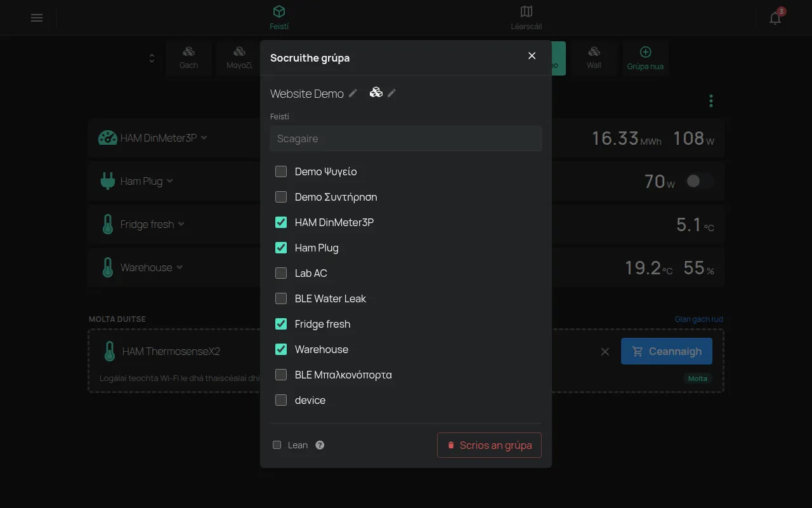This screenshot has height=508, width=812.
Task: Switch to the Léarscáil map tab
Action: pos(527,18)
